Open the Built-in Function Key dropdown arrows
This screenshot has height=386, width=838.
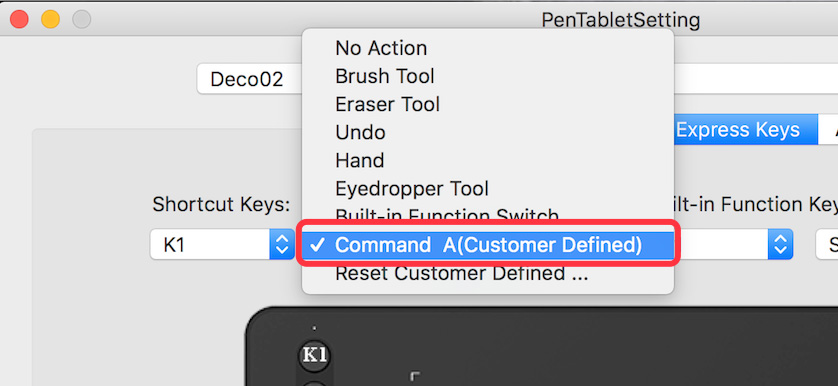[780, 245]
